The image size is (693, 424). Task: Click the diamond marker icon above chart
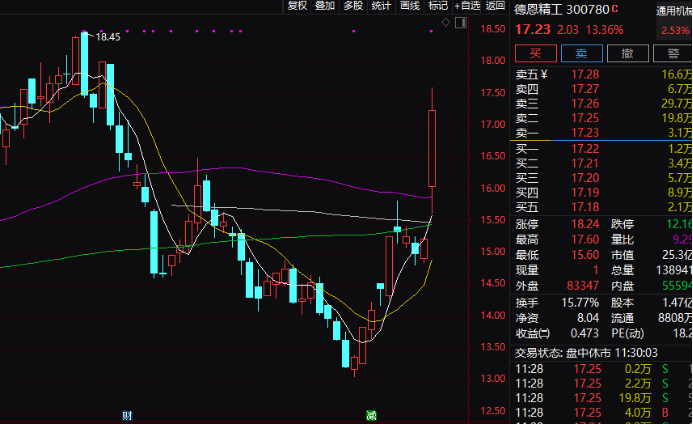point(446,22)
